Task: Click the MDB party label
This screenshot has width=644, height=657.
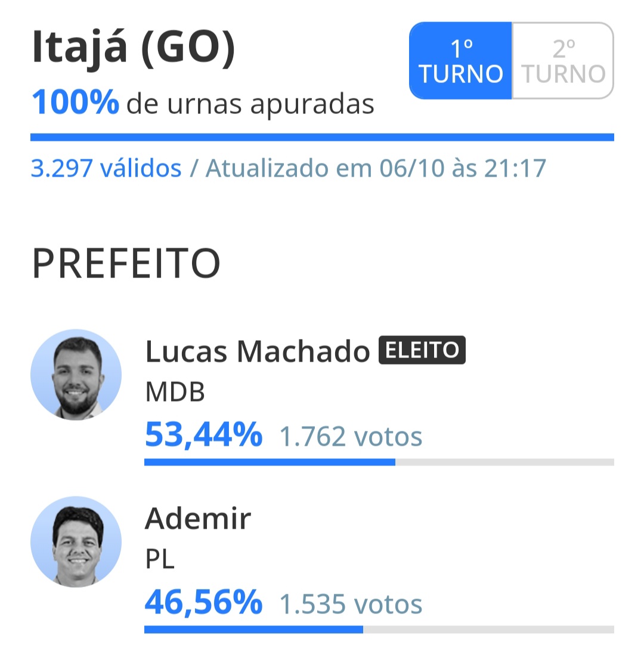Action: (175, 392)
